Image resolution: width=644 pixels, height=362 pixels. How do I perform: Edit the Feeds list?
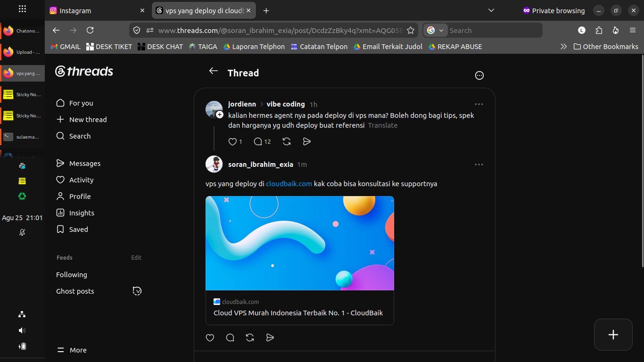(136, 258)
